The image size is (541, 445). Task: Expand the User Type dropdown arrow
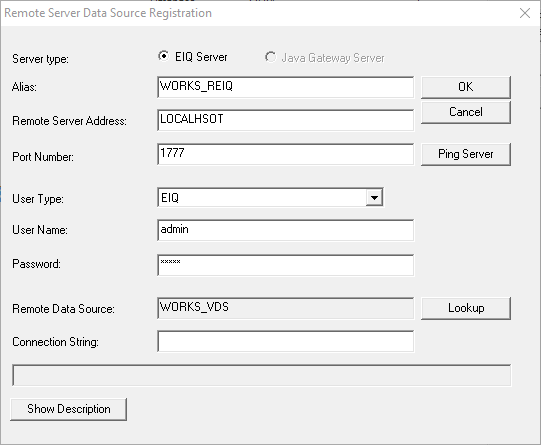click(374, 198)
